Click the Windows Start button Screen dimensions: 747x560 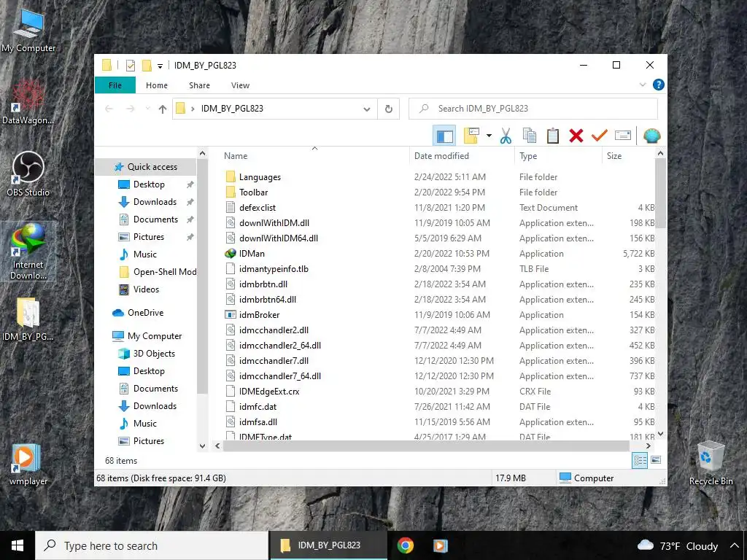[x=18, y=545]
